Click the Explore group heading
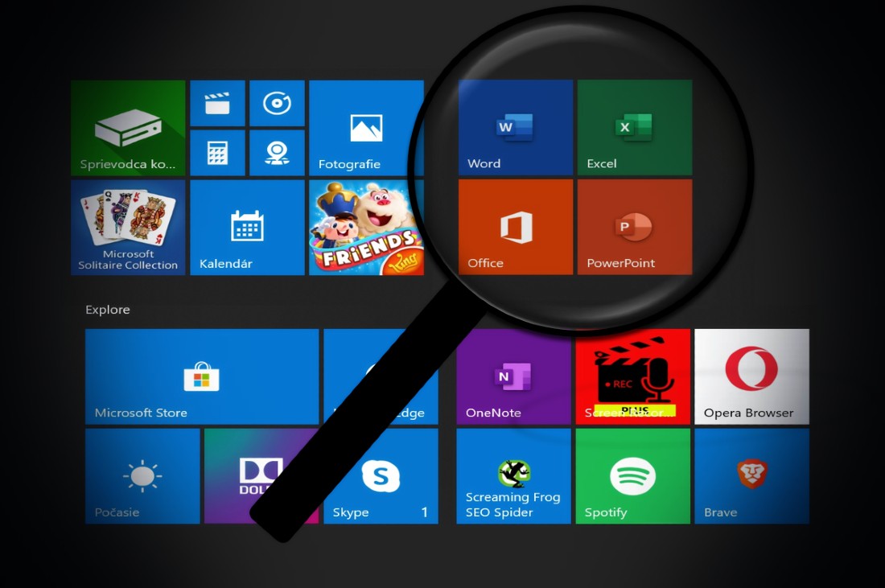Viewport: 885px width, 588px height. tap(107, 310)
